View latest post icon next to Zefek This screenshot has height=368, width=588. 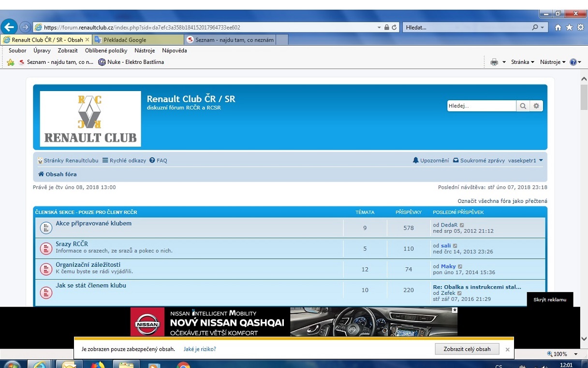(459, 293)
